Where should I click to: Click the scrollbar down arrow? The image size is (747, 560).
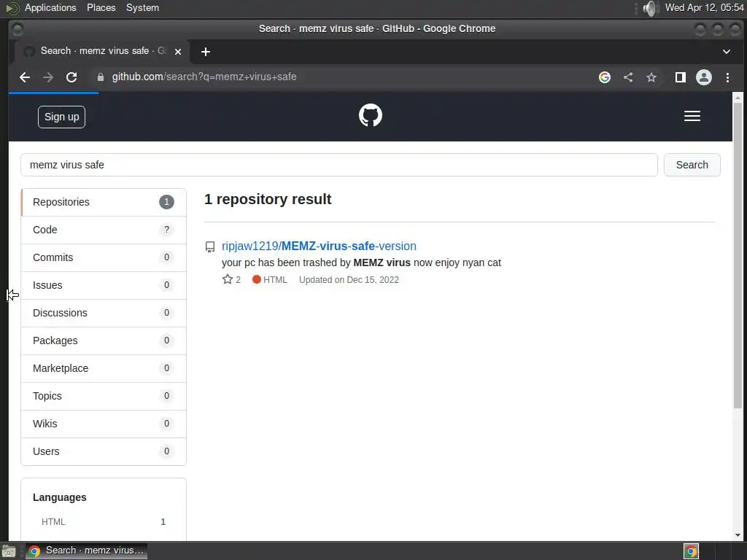[x=738, y=535]
